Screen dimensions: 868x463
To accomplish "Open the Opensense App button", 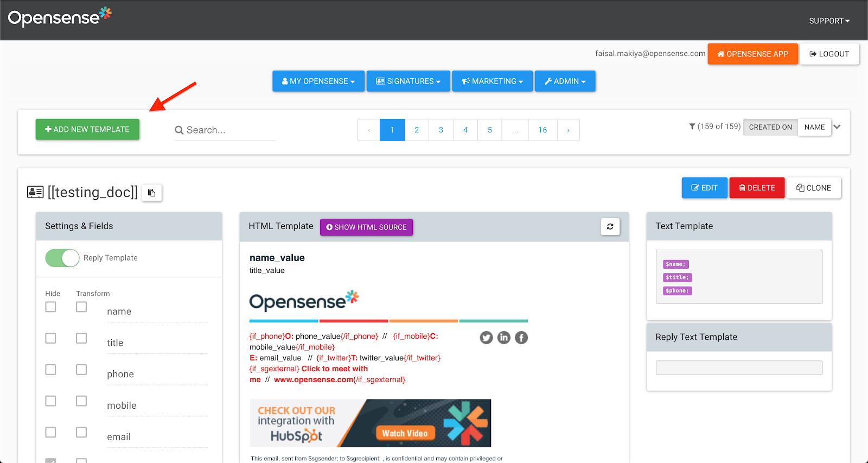I will [x=753, y=54].
